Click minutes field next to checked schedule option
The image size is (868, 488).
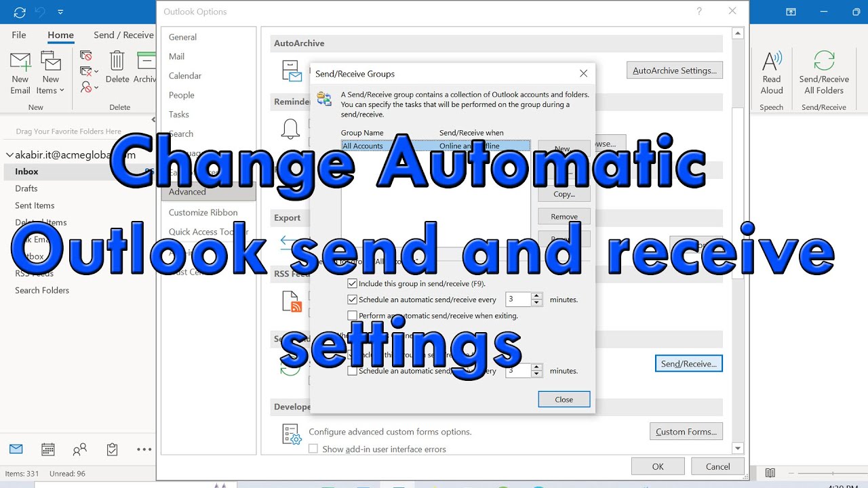(519, 299)
